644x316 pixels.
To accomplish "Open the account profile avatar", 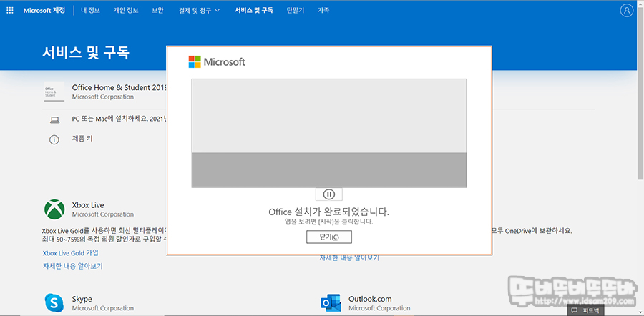I will pyautogui.click(x=626, y=10).
